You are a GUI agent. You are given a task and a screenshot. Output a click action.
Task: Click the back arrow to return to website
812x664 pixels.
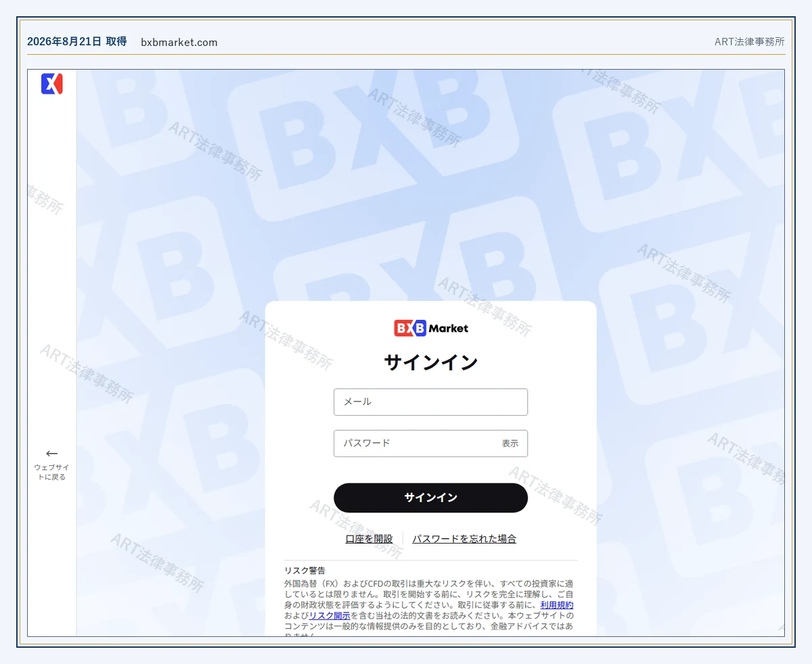tap(52, 454)
